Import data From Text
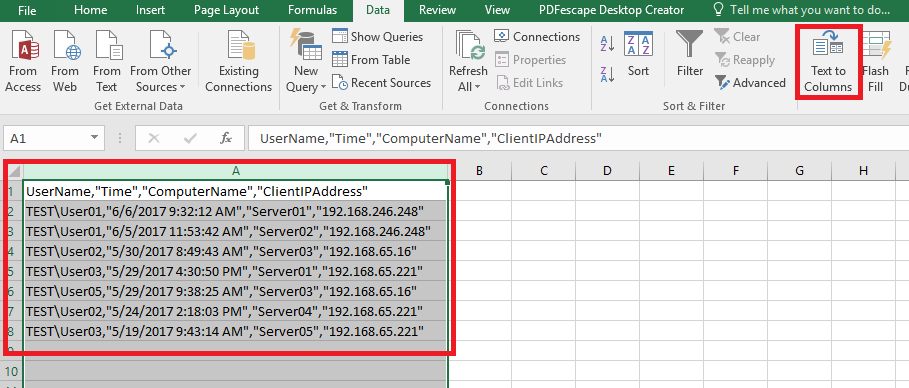The image size is (909, 388). click(107, 61)
